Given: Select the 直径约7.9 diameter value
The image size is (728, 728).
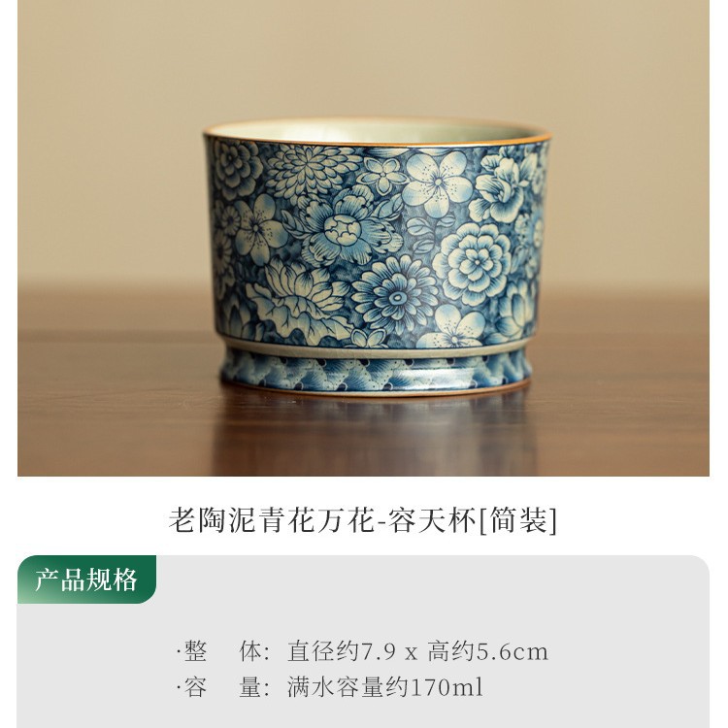Looking at the screenshot, I should click(342, 651).
